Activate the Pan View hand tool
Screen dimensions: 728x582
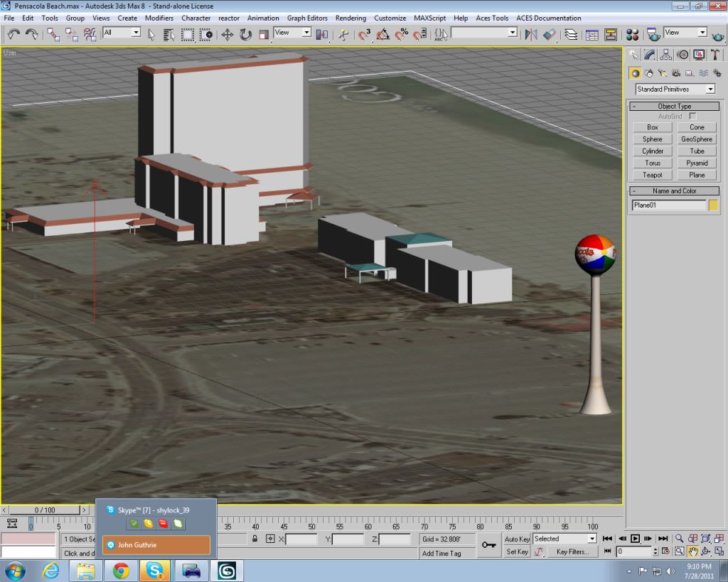pos(692,551)
